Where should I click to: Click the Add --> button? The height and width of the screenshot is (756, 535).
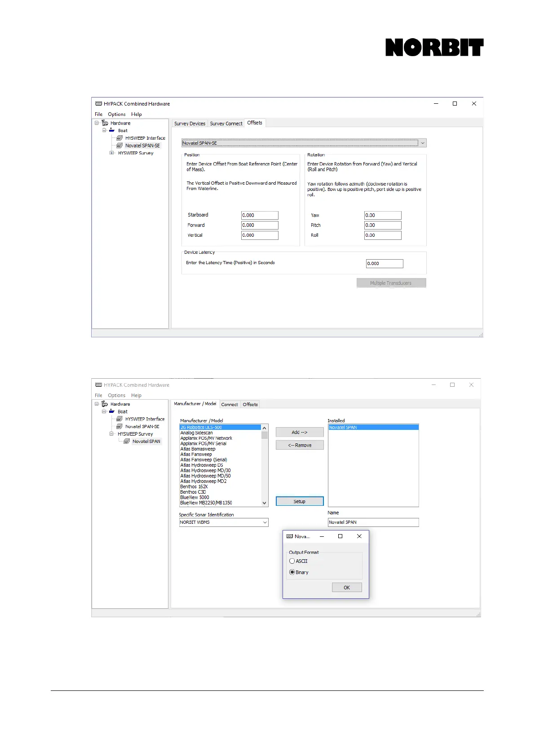[x=300, y=432]
